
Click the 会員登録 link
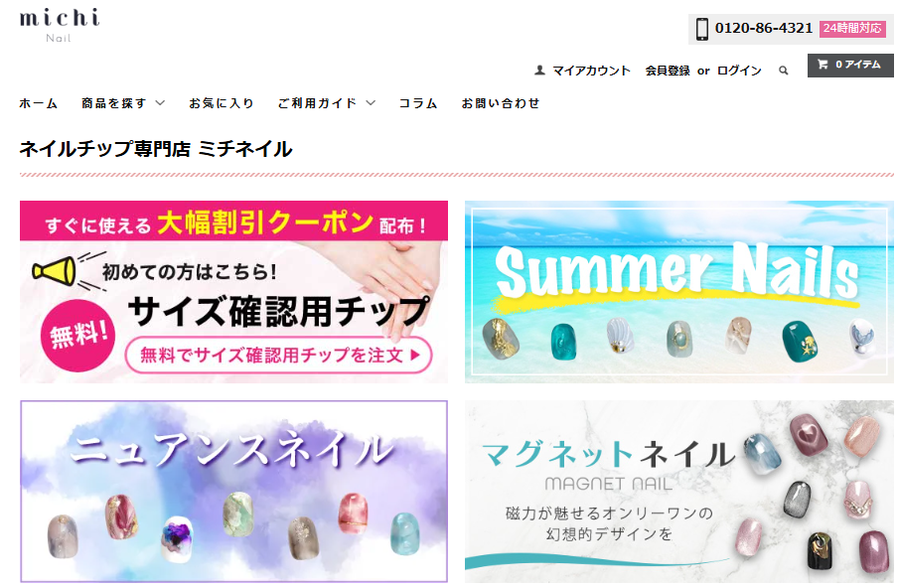pyautogui.click(x=668, y=71)
